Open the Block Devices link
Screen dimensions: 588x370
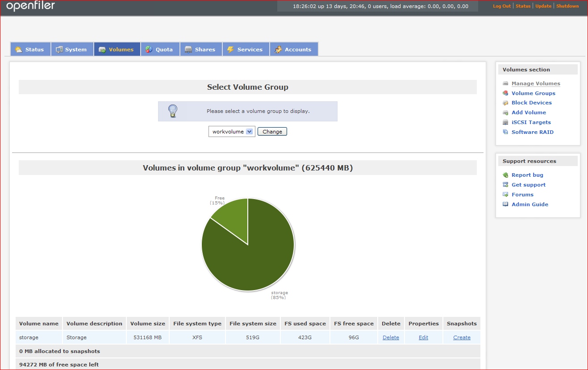[532, 103]
